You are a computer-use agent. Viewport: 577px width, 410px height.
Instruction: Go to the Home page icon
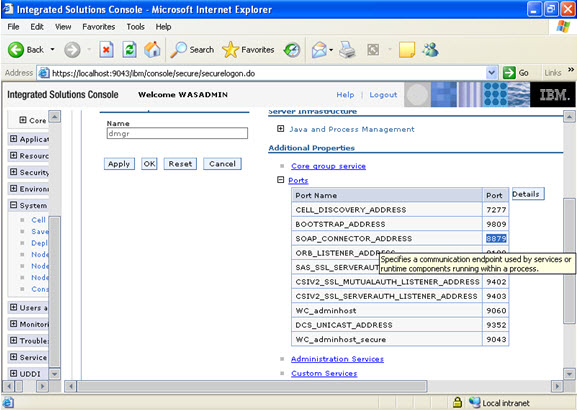(152, 50)
